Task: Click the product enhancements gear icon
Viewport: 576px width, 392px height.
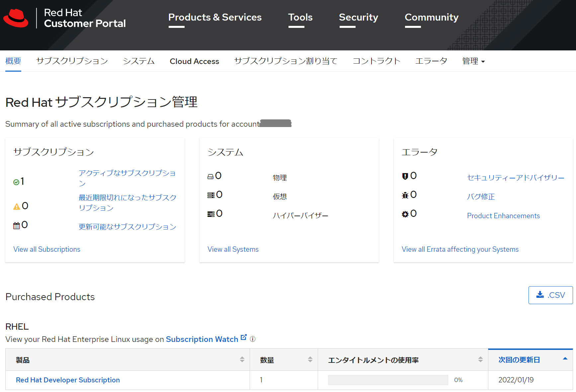Action: coord(405,214)
